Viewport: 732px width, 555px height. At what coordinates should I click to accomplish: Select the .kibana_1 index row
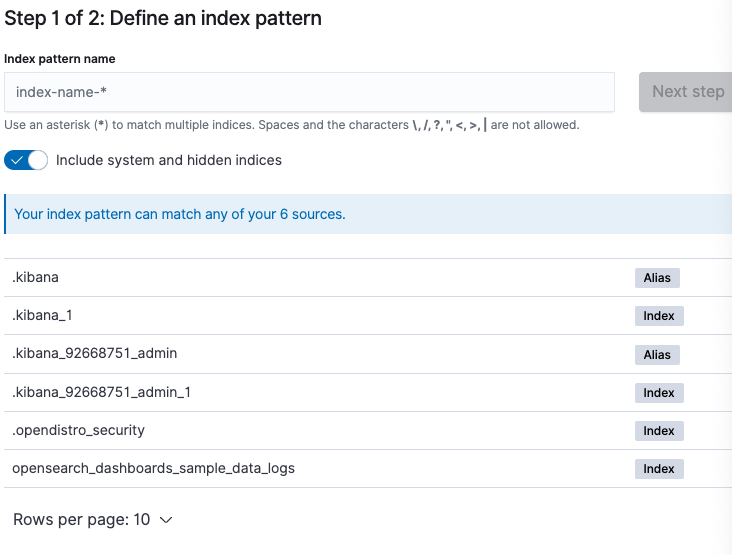(42, 315)
